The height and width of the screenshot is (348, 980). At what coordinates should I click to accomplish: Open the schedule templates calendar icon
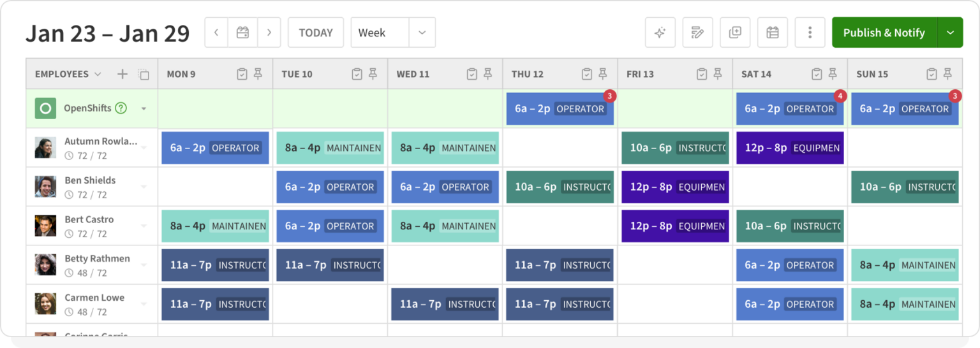(x=773, y=33)
